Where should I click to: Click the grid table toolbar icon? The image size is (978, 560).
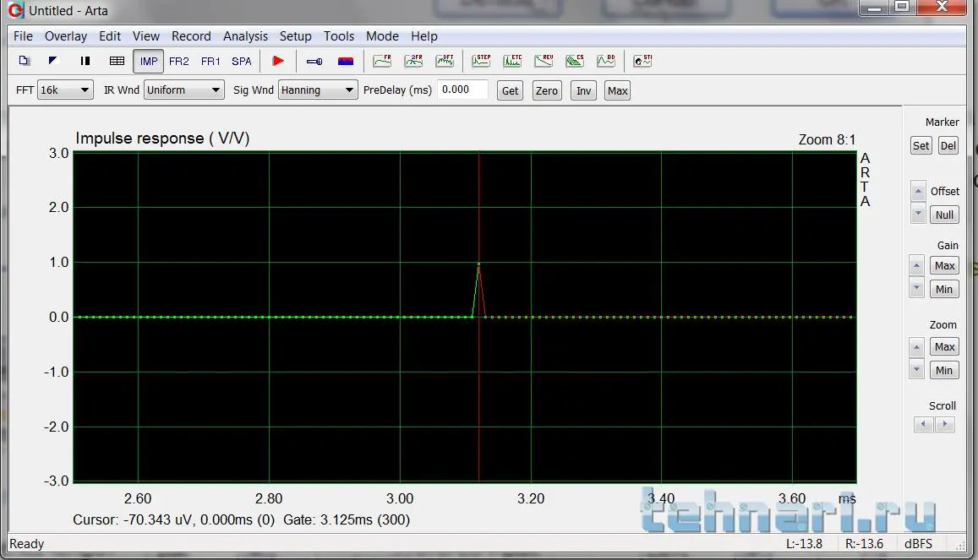pyautogui.click(x=117, y=61)
